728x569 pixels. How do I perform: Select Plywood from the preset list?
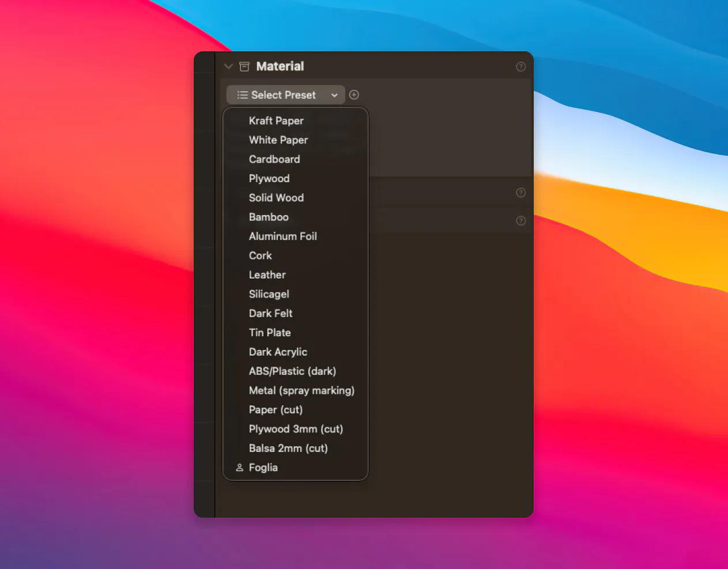[x=295, y=179]
